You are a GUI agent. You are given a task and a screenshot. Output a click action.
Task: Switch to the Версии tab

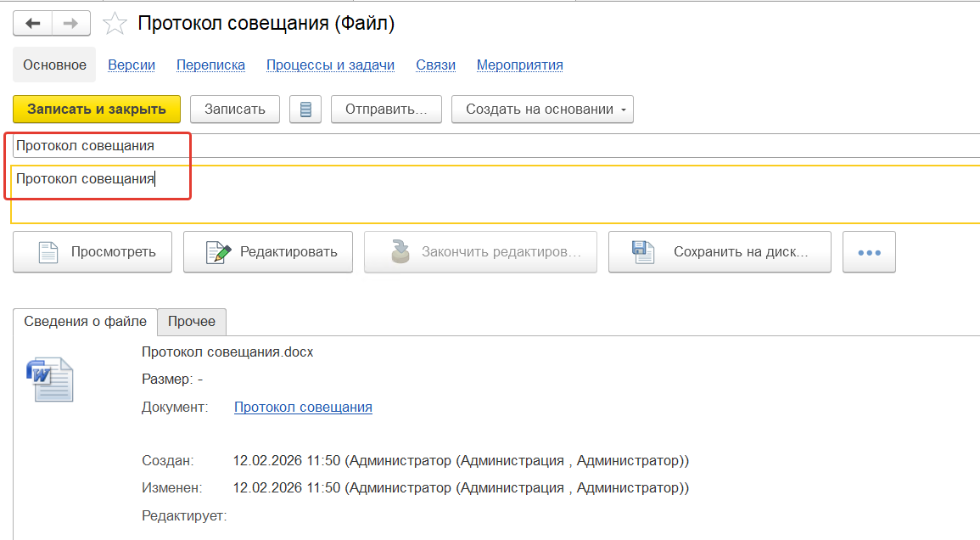point(132,65)
